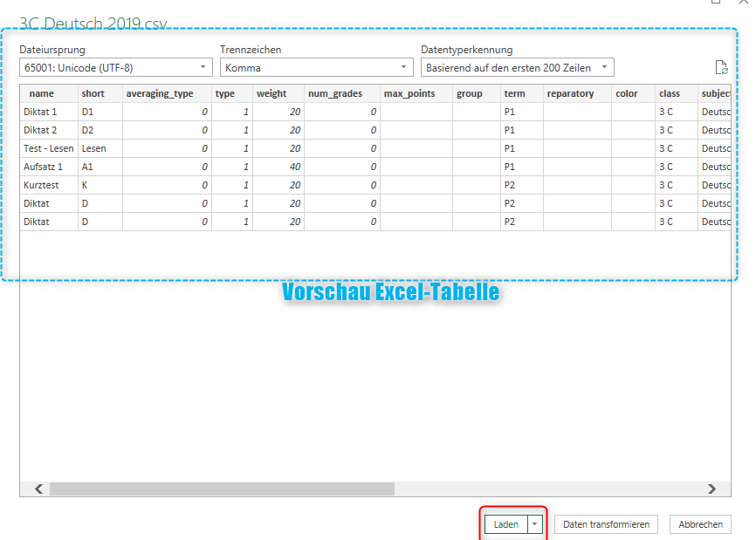Screen dimensions: 756x540
Task: Click the refresh preview document icon
Action: click(720, 68)
